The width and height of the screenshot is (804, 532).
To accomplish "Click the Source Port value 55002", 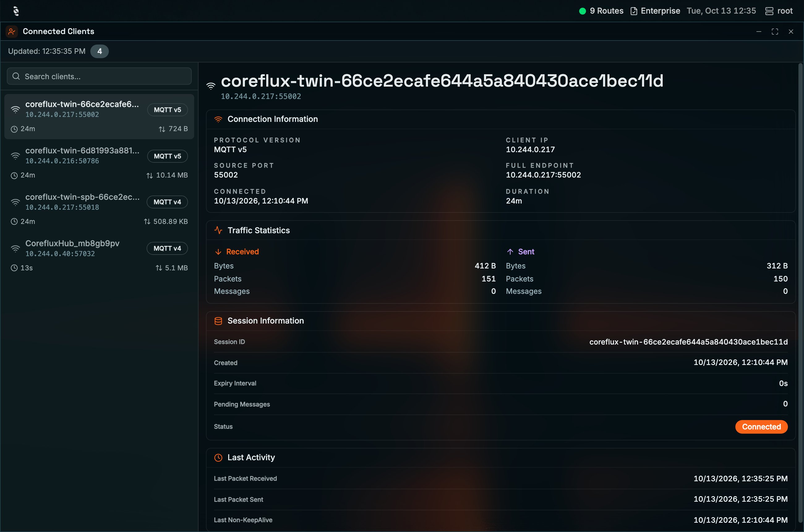I will click(x=226, y=175).
